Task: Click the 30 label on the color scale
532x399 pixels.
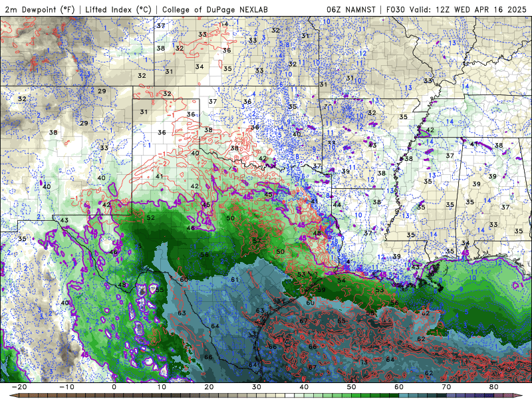Action: [x=257, y=387]
